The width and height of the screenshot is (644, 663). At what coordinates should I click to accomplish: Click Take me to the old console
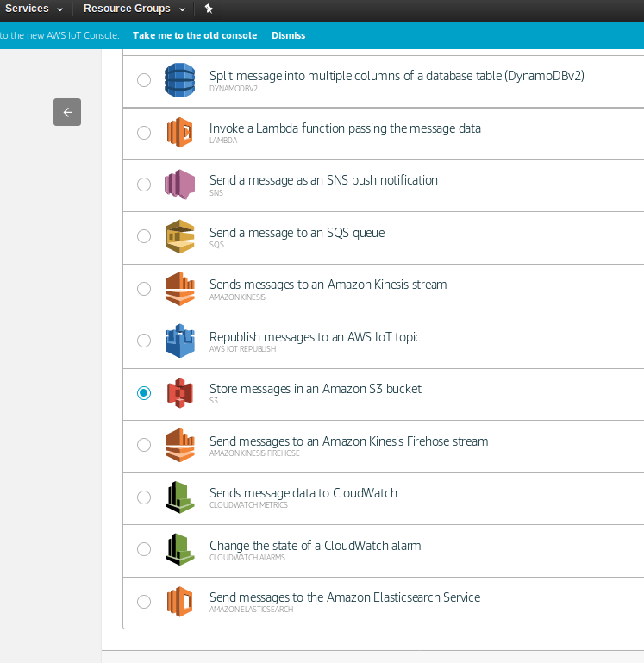(195, 35)
